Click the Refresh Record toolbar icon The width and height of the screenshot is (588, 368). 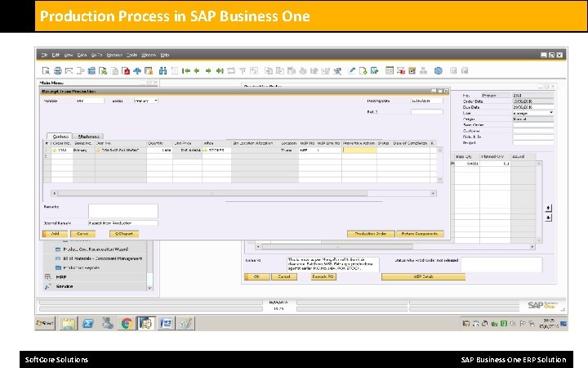tap(231, 70)
